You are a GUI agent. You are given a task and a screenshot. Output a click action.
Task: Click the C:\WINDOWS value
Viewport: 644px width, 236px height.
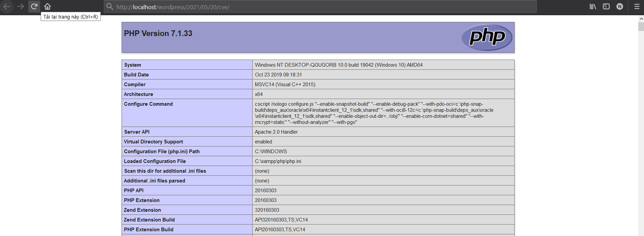(x=271, y=152)
